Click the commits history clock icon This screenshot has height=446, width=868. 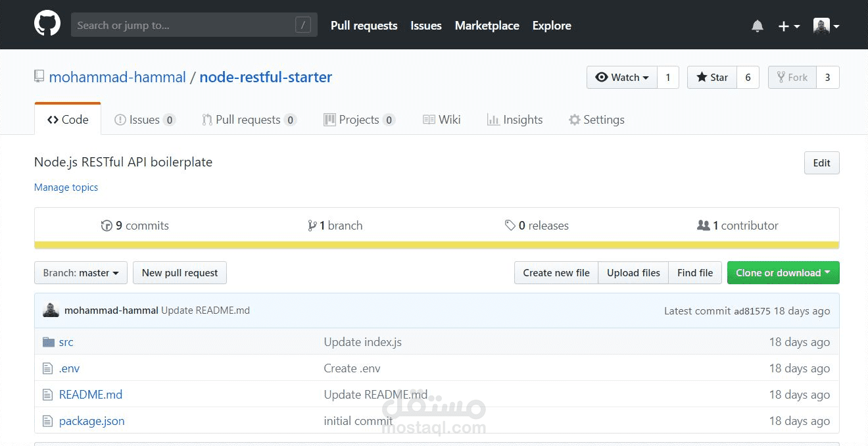pos(107,225)
